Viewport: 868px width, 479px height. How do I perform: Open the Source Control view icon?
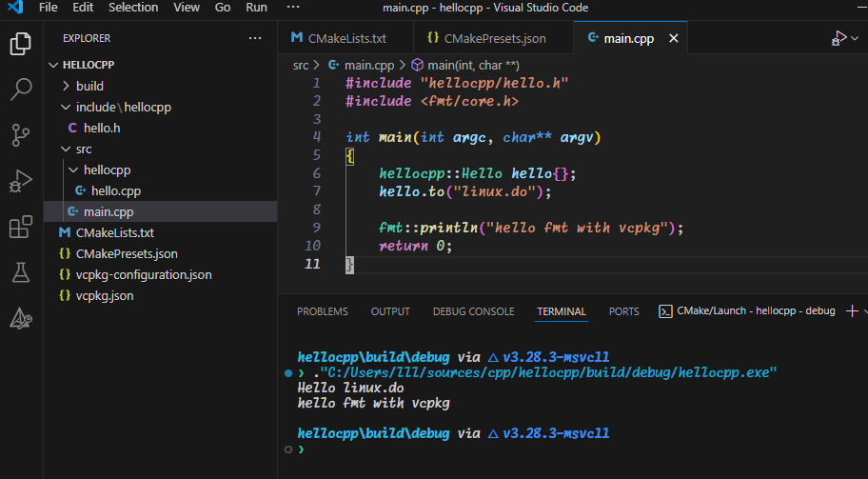coord(21,135)
